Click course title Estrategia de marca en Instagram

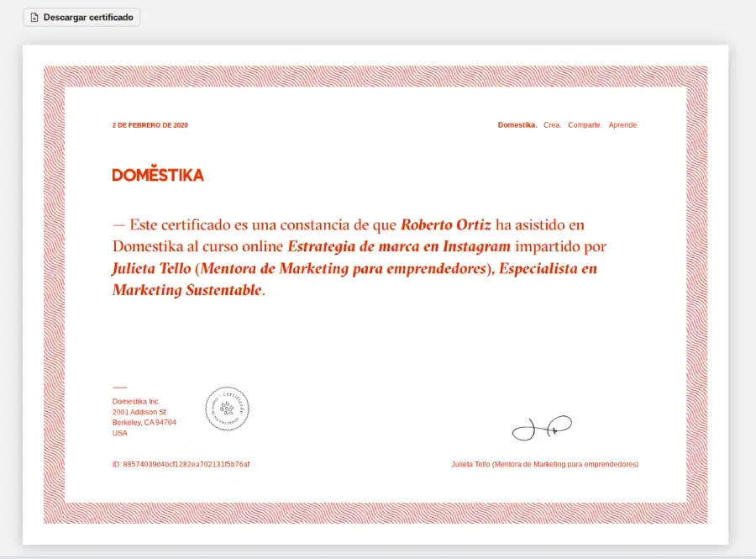tap(399, 246)
